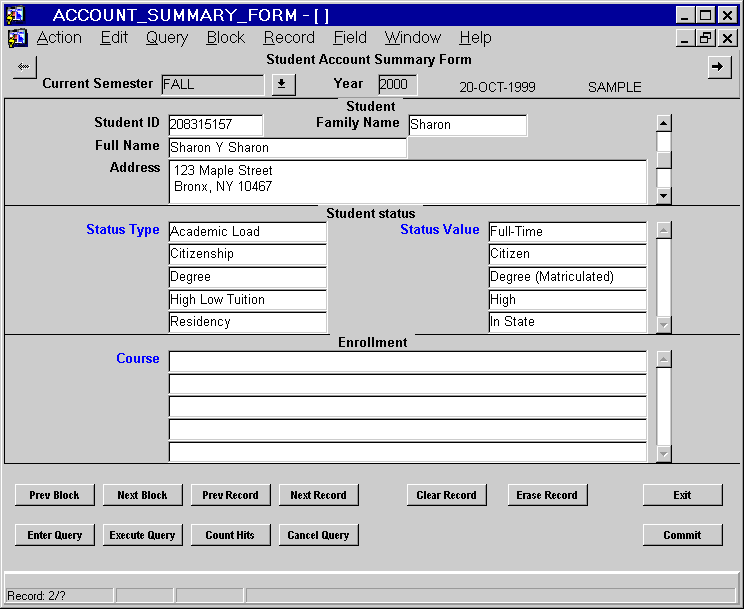
Task: Click the first empty Course field
Action: [408, 362]
